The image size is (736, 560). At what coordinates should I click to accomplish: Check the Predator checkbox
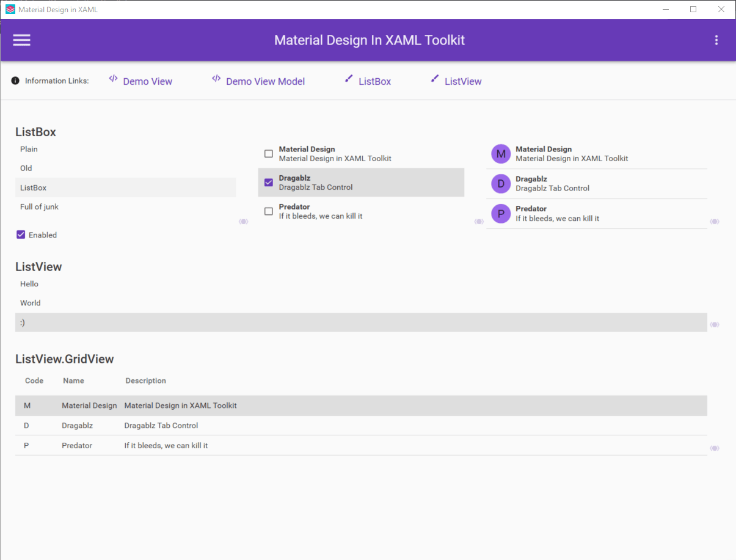tap(269, 211)
